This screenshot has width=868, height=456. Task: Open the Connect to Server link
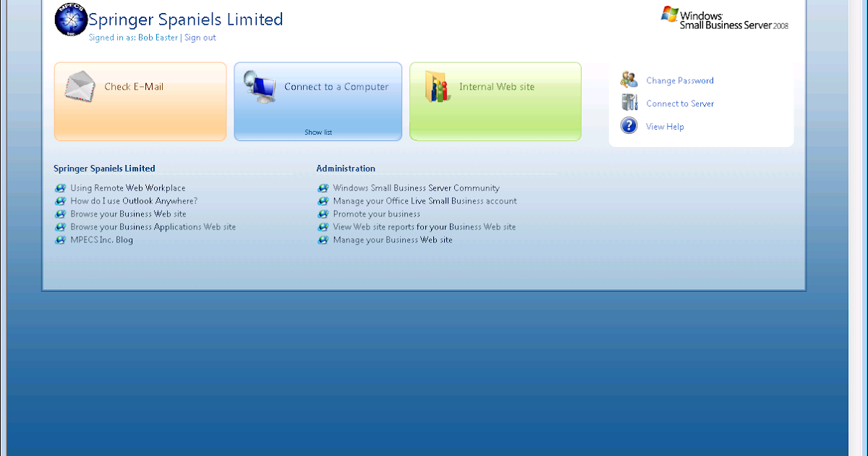coord(680,104)
